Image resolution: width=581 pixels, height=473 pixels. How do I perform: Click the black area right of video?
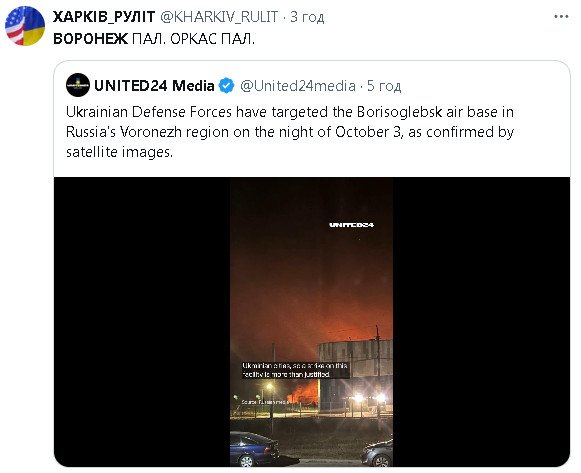[481, 322]
